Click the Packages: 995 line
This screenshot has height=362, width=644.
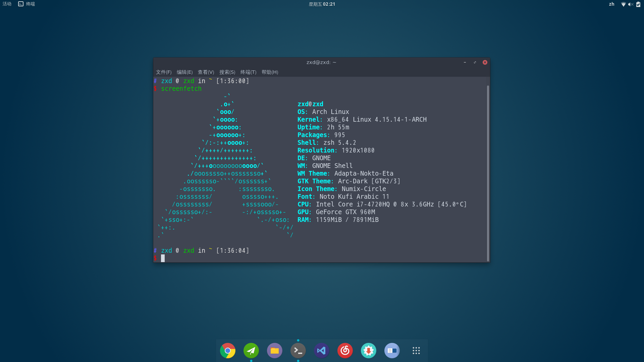point(321,135)
